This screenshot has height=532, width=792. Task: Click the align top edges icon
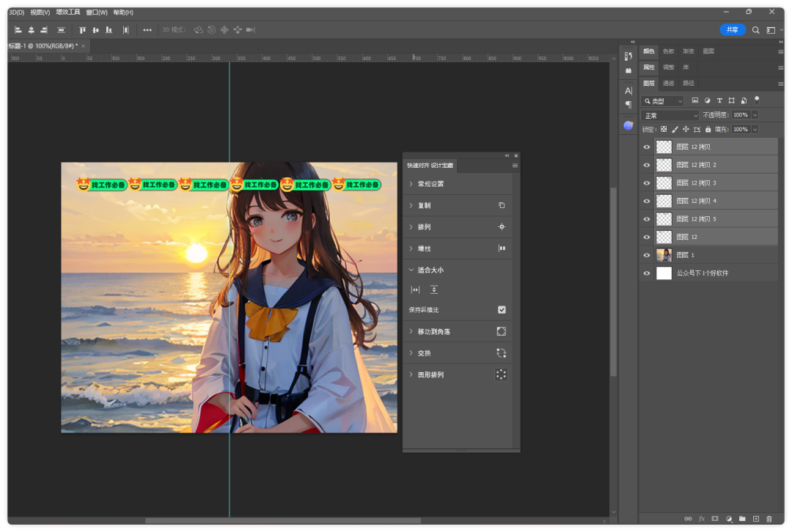(x=82, y=30)
